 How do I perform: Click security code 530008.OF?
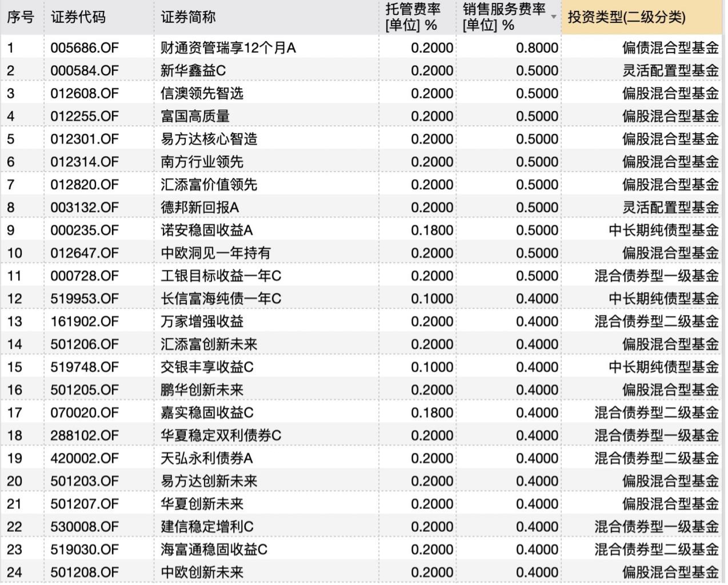coord(85,527)
